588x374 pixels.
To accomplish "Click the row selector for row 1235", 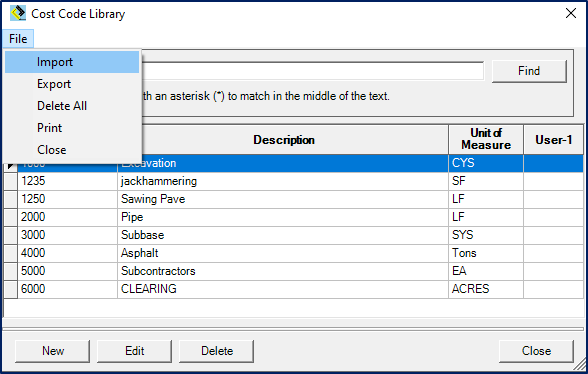I will pos(10,181).
